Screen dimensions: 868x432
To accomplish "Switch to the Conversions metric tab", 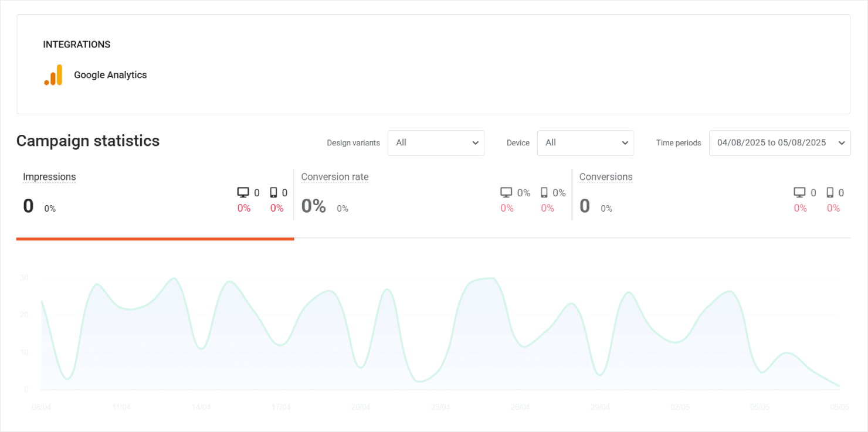I will point(606,176).
